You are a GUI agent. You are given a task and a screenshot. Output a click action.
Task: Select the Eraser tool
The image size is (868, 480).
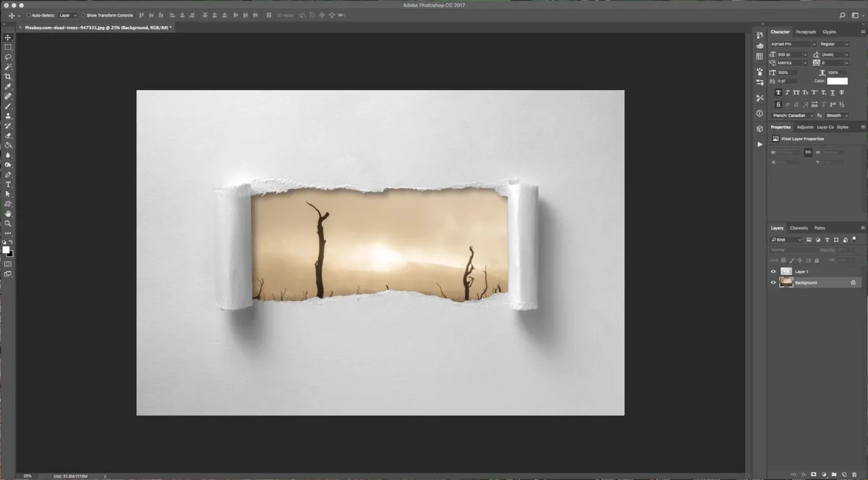[8, 135]
